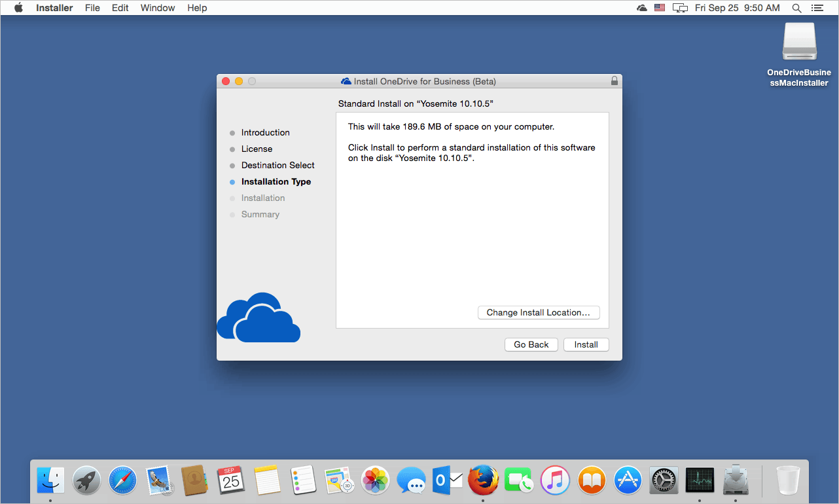This screenshot has height=504, width=839.
Task: Open Launchpad rocket in the Dock
Action: coord(86,481)
